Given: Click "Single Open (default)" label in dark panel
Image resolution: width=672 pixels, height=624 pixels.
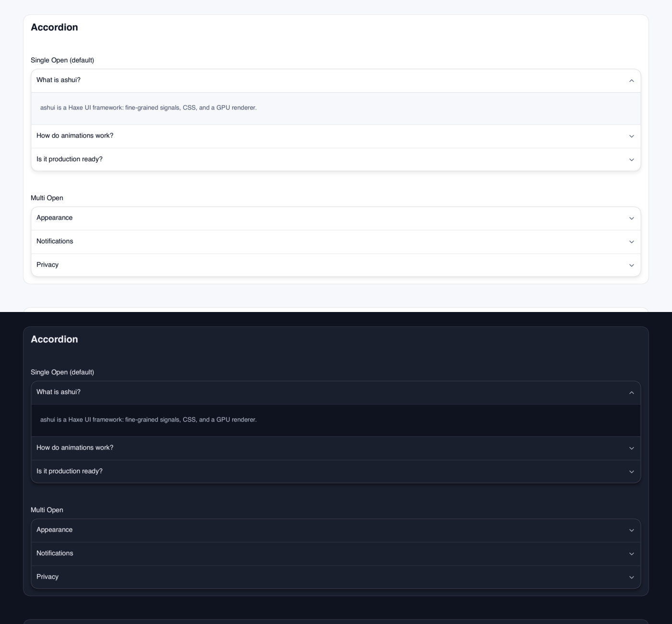Looking at the screenshot, I should (x=62, y=372).
